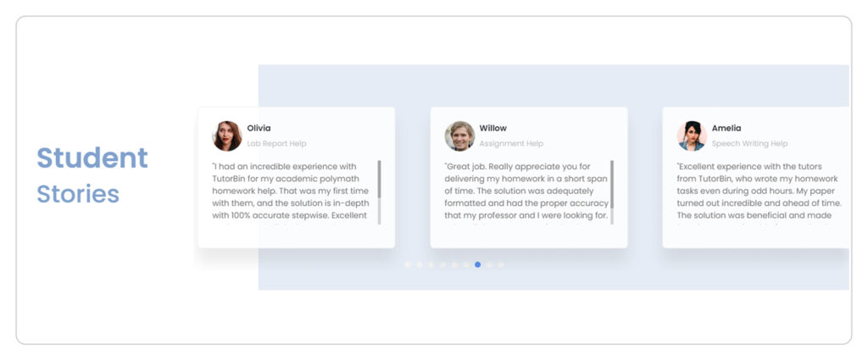Select the second carousel pagination dot
Image resolution: width=868 pixels, height=360 pixels.
[x=420, y=265]
